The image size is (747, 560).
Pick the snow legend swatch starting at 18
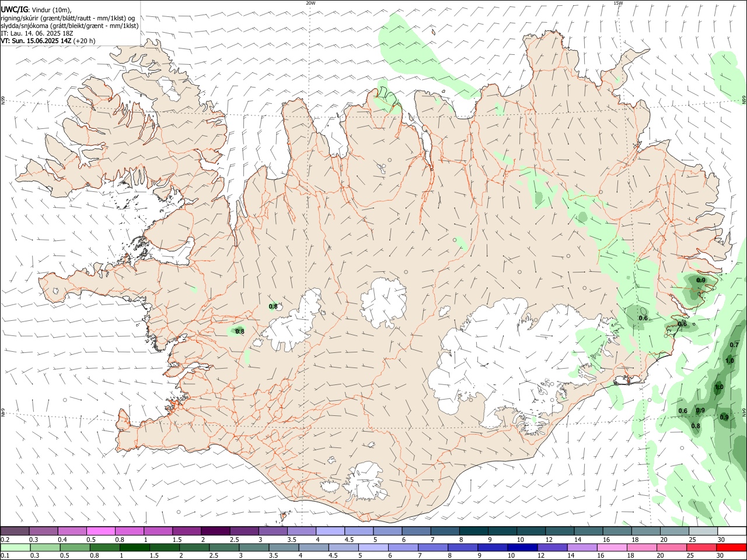(x=645, y=531)
